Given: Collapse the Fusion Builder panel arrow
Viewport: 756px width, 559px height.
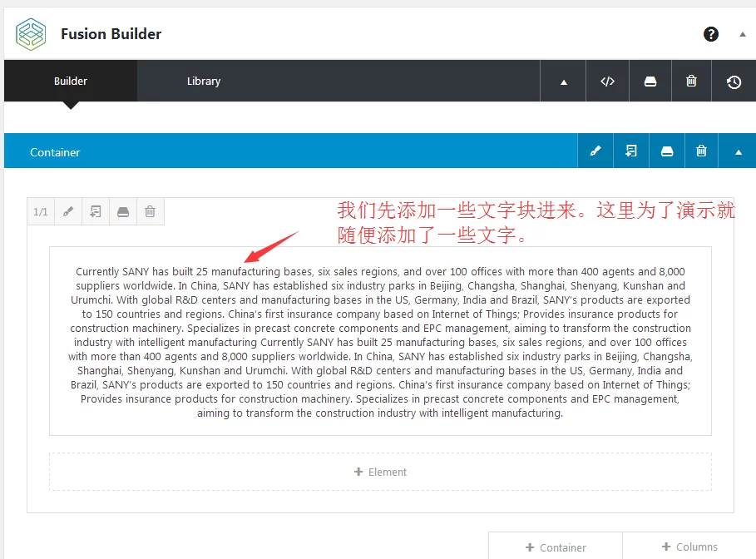Looking at the screenshot, I should pos(743,34).
